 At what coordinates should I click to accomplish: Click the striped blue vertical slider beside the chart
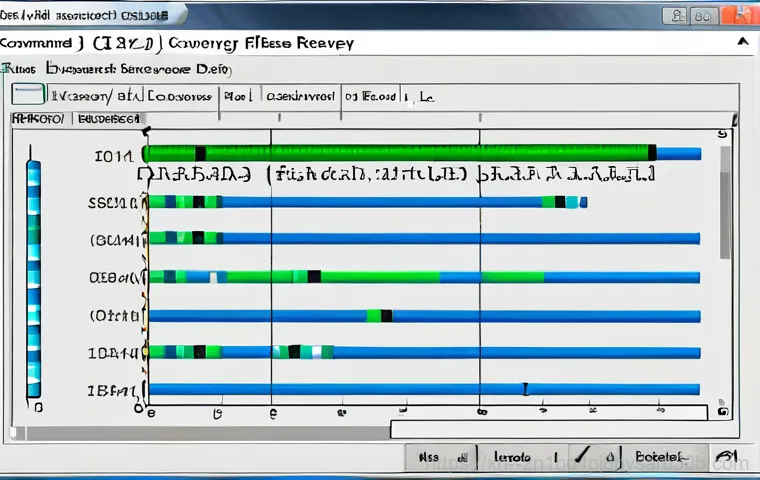click(33, 278)
